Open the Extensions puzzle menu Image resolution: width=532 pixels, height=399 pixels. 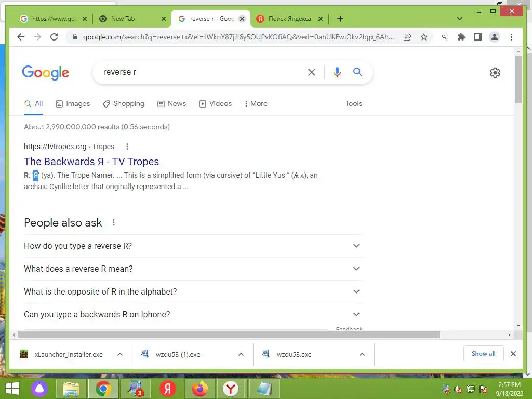pos(461,37)
